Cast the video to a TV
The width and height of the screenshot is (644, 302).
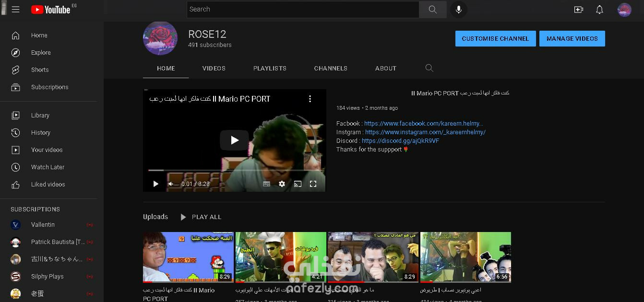pyautogui.click(x=298, y=184)
